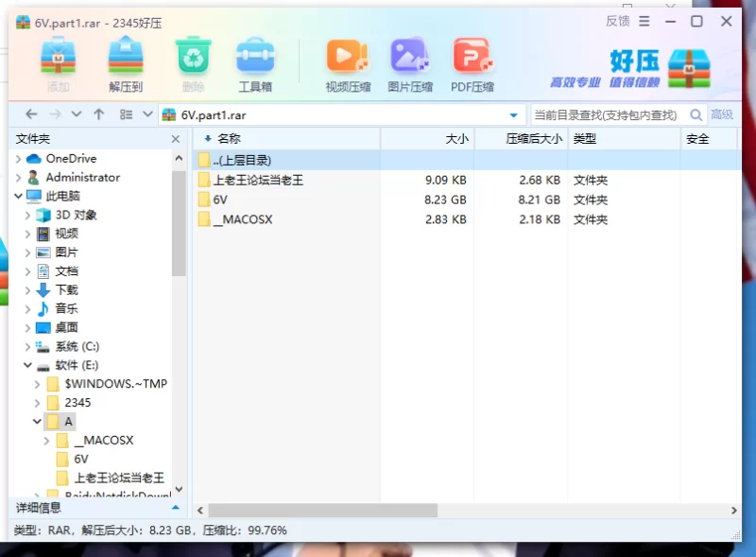
Task: Sort by Security (安全) column header
Action: pyautogui.click(x=709, y=139)
